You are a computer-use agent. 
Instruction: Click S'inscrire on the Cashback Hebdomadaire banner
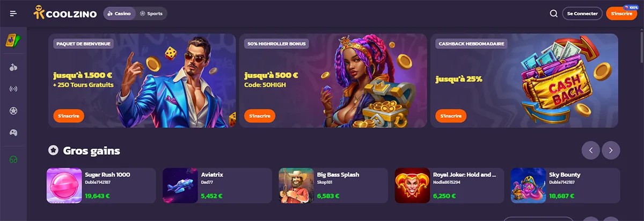(x=451, y=116)
